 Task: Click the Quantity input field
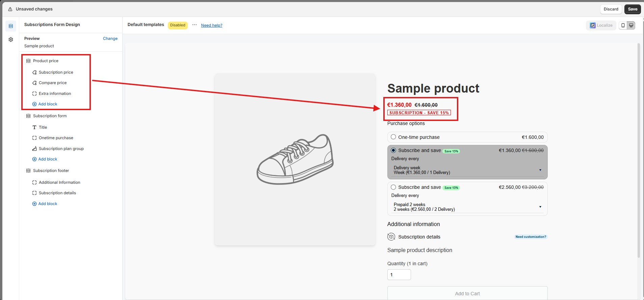point(399,275)
